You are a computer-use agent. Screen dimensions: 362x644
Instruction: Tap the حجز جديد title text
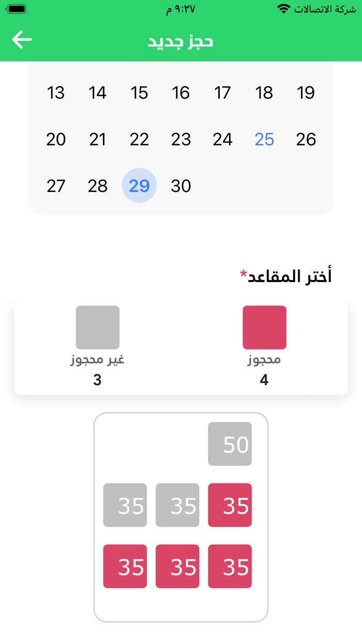pyautogui.click(x=180, y=41)
